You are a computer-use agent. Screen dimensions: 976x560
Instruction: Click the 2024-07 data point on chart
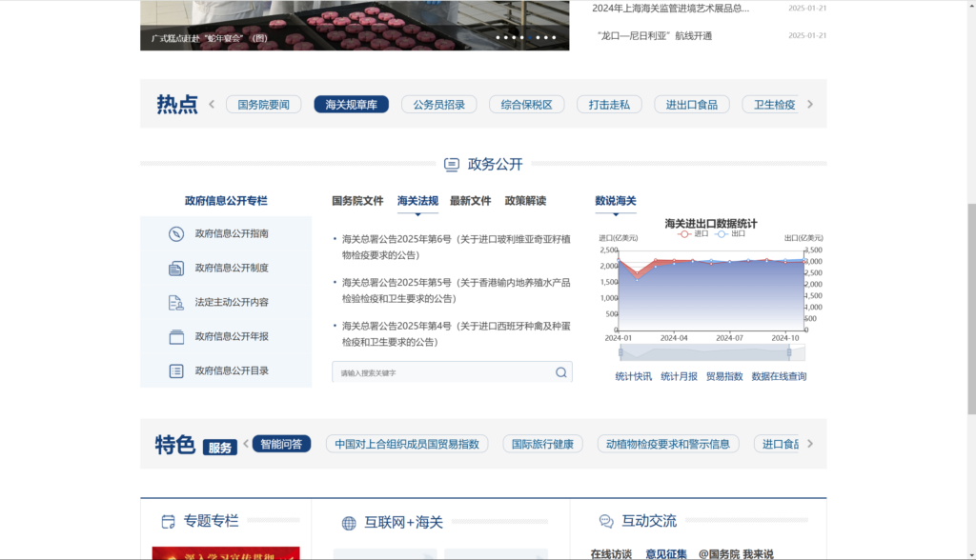[729, 262]
